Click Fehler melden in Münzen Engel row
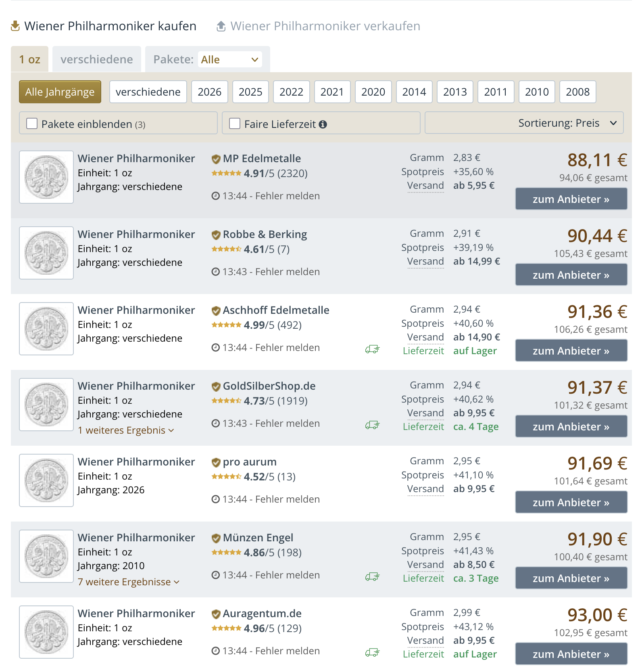The image size is (642, 672). [288, 575]
